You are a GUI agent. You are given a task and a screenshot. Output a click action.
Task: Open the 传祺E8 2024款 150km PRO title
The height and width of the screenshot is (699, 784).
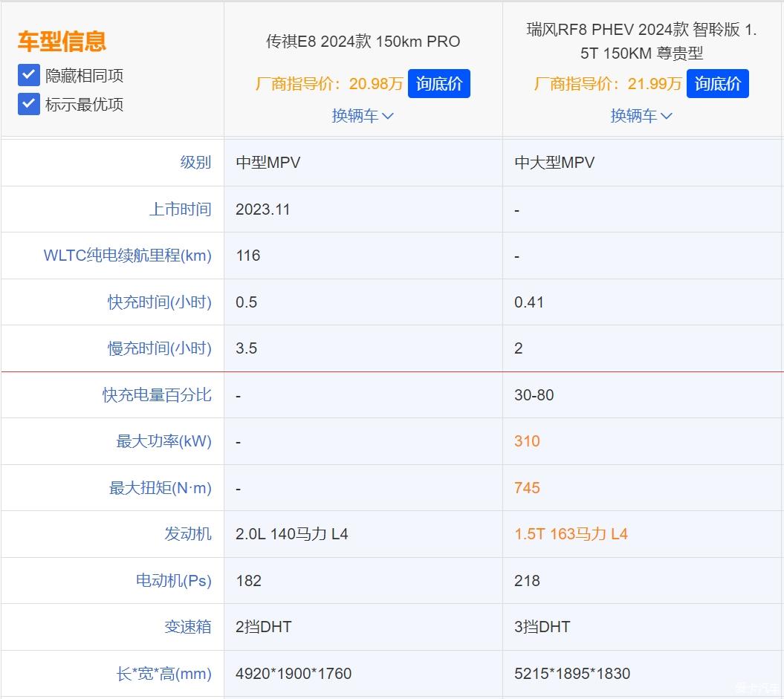click(x=363, y=42)
